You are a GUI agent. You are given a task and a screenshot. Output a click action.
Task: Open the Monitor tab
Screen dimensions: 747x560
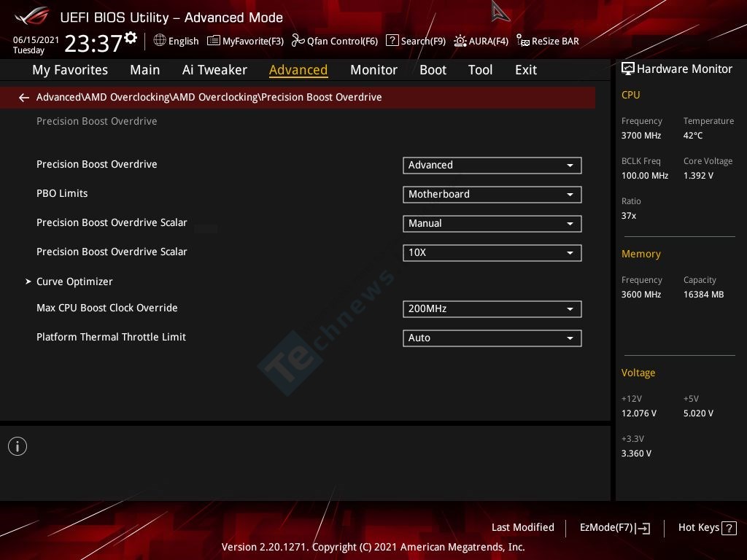[x=373, y=70]
